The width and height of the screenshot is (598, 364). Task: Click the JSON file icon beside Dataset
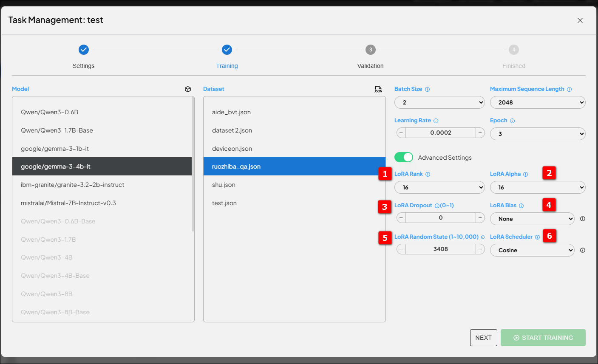[x=378, y=89]
